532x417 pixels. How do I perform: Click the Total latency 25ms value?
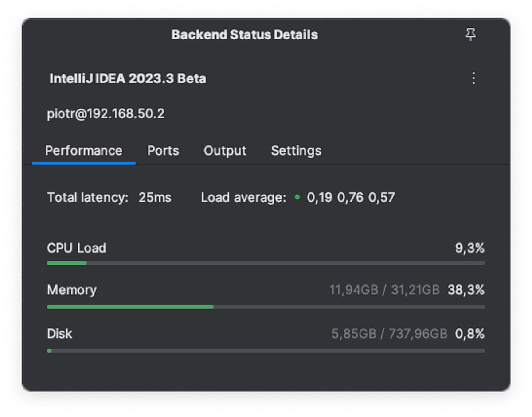click(155, 197)
